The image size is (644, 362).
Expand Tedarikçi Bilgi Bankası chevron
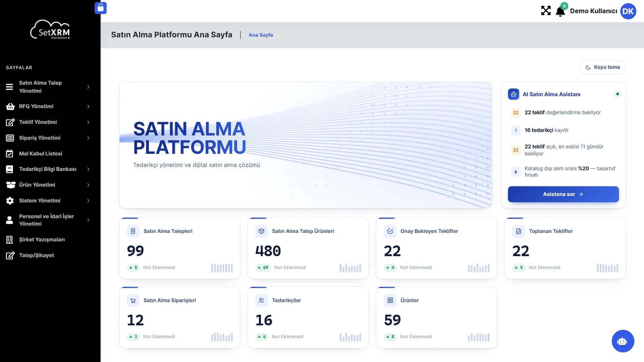(88, 169)
